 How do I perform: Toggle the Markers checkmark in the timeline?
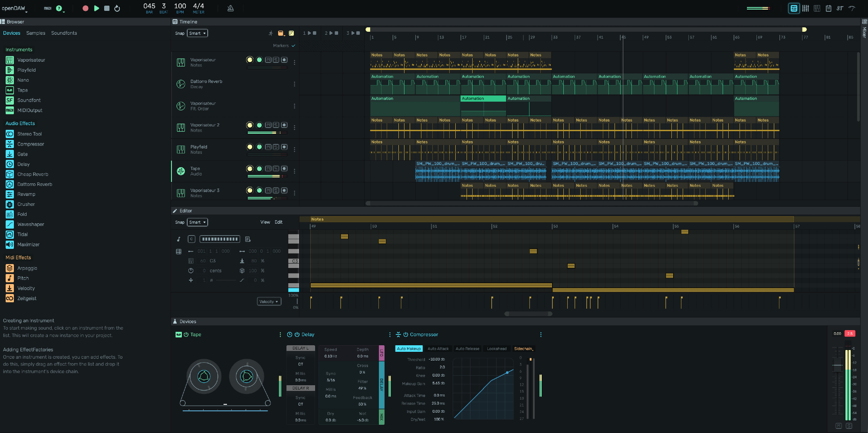[x=293, y=46]
